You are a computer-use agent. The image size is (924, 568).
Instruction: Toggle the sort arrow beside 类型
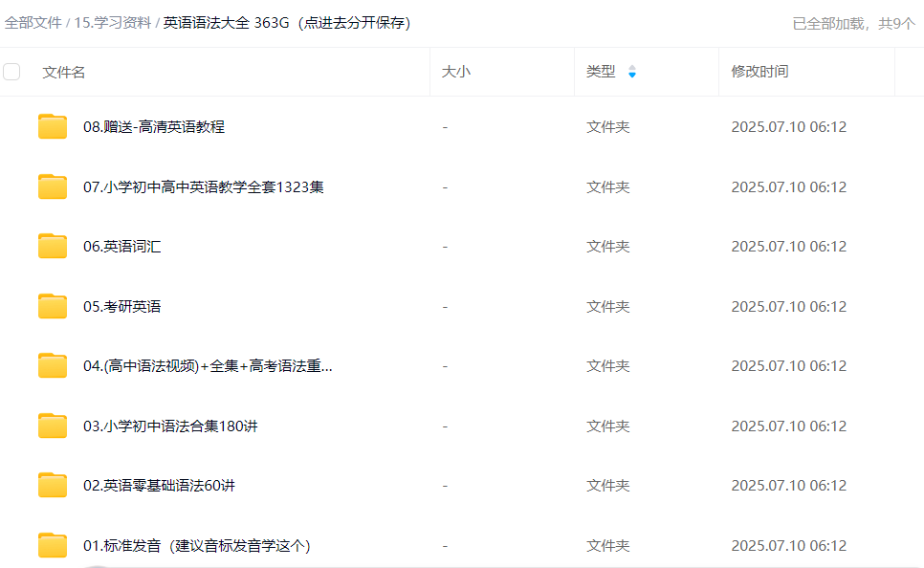coord(631,72)
